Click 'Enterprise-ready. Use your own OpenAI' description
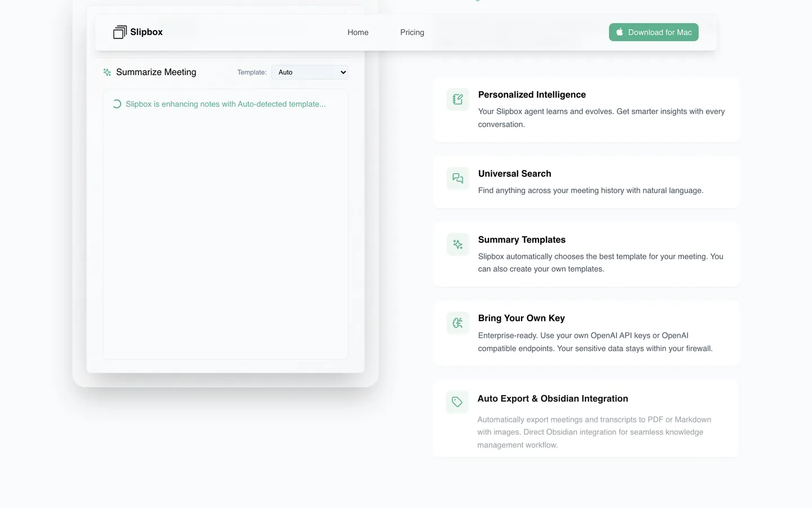812x508 pixels. pos(595,342)
